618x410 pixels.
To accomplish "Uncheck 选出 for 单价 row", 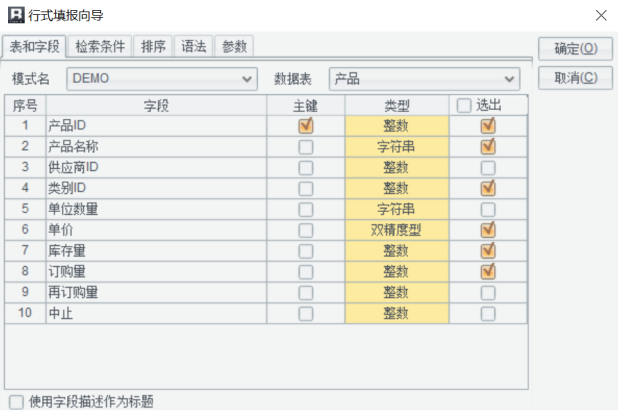I will [x=488, y=230].
